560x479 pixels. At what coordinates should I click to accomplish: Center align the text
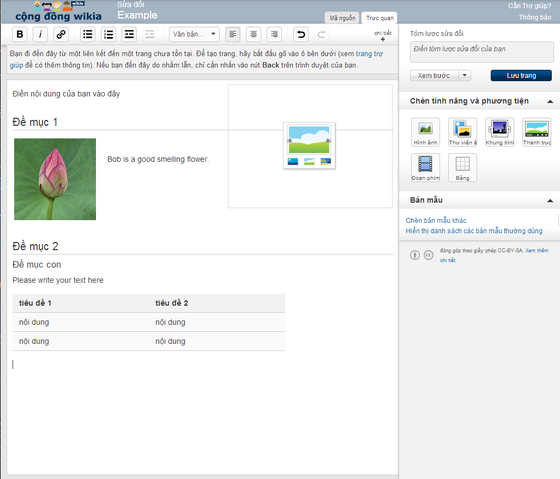253,34
